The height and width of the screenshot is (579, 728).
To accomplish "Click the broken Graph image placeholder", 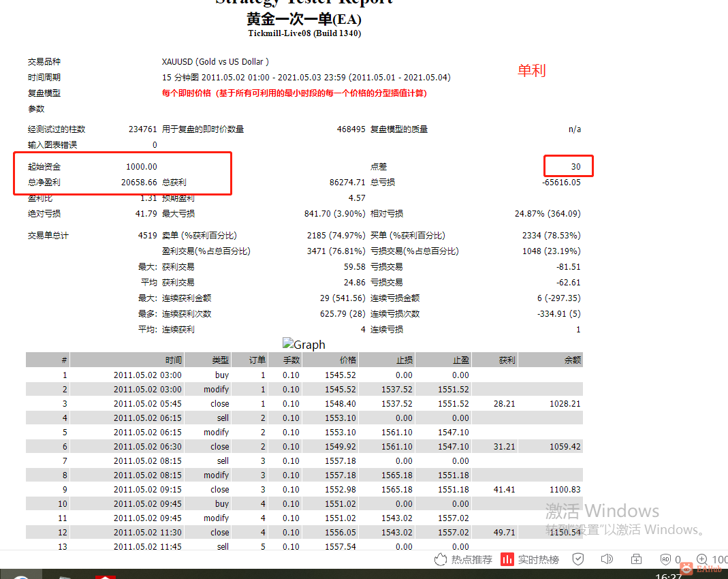I will click(304, 345).
